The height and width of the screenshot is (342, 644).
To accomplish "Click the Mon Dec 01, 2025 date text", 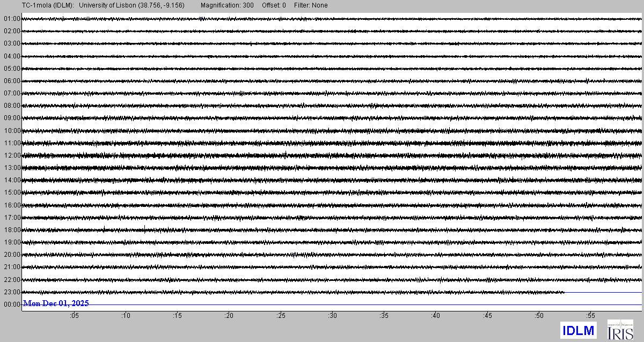I will (56, 303).
